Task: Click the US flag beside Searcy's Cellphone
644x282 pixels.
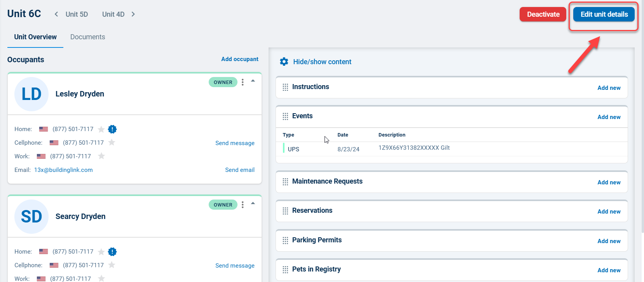Action: [x=54, y=265]
